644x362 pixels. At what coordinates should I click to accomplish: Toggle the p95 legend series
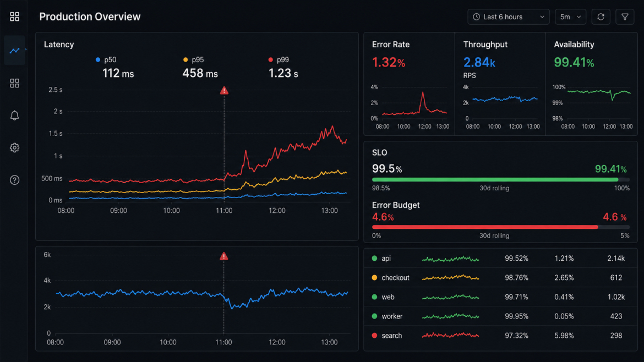[x=193, y=59]
